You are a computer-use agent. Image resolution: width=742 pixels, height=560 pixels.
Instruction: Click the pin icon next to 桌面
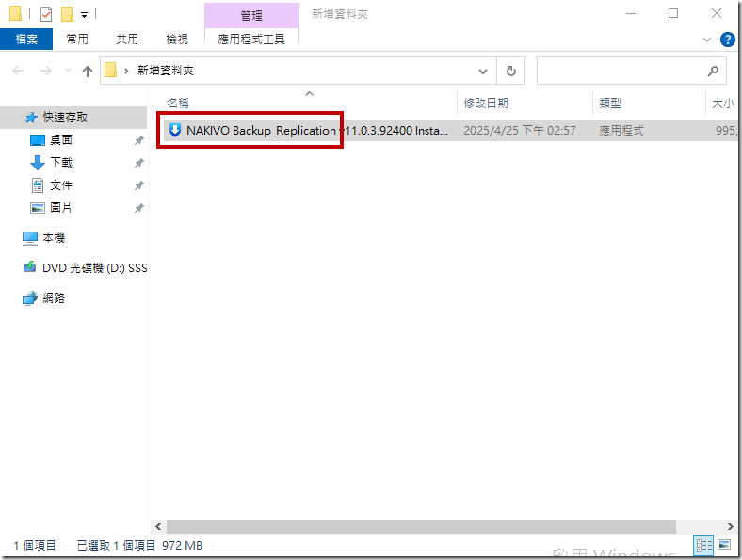[138, 140]
